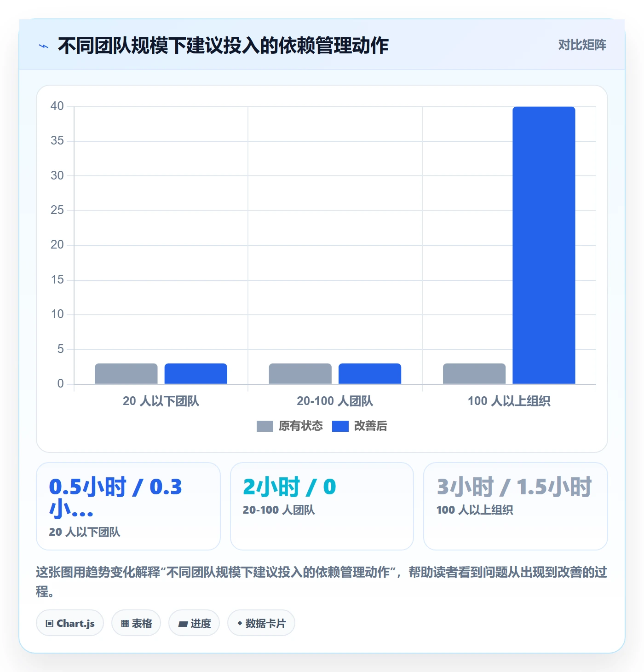Click the description paragraph starting 这张图用趋势变化
The height and width of the screenshot is (672, 644).
pos(322,582)
